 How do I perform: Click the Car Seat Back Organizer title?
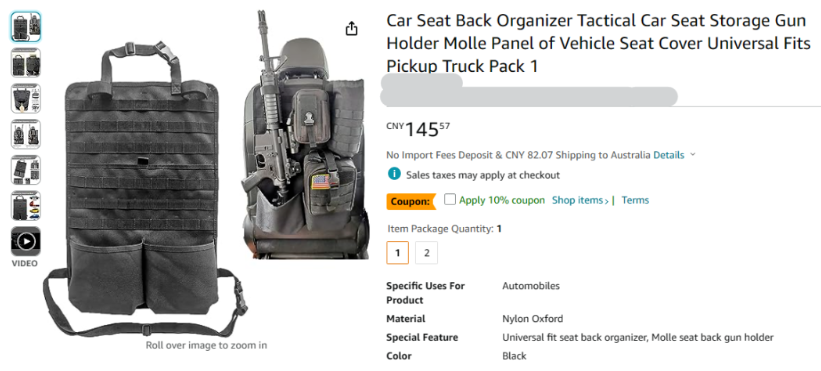596,44
